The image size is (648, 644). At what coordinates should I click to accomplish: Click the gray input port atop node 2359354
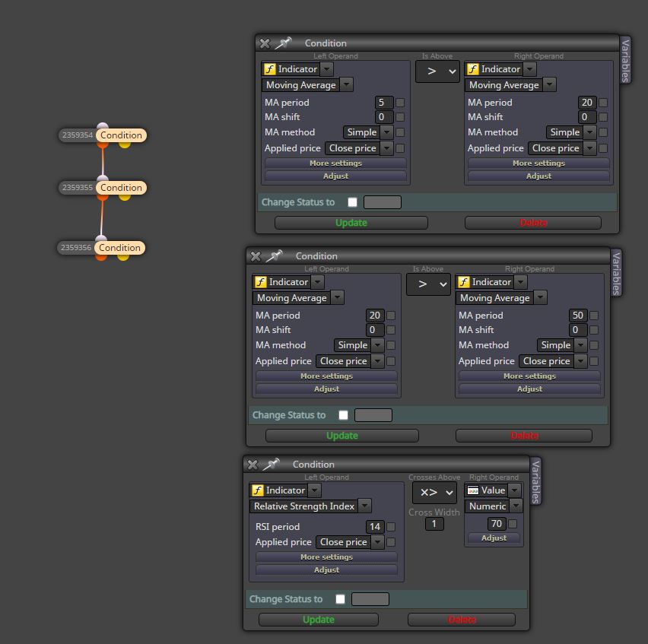pos(103,125)
